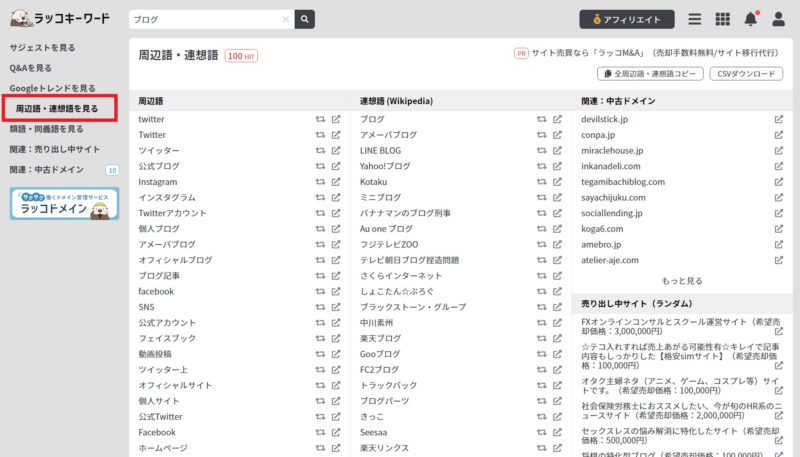Open external link for 個人ブログ row
Screen dimensions: 800x457
[x=336, y=229]
